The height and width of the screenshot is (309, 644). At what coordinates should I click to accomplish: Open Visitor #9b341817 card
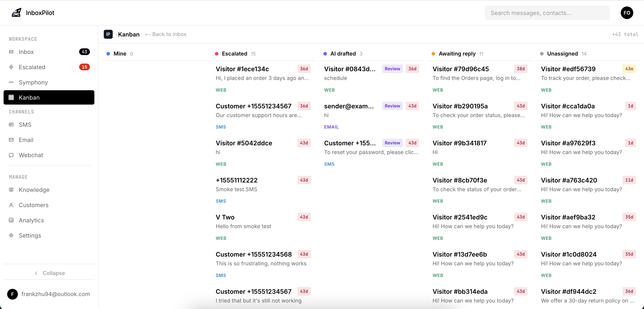[479, 153]
